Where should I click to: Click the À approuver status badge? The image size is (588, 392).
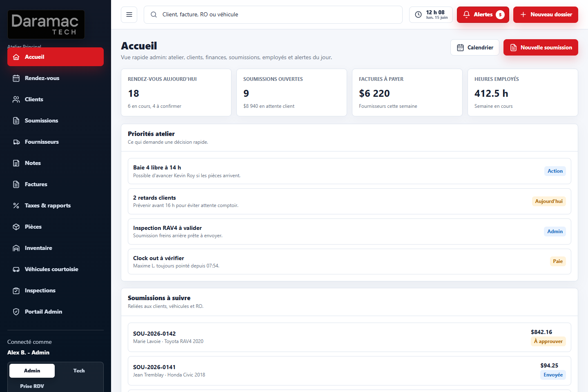(x=548, y=341)
